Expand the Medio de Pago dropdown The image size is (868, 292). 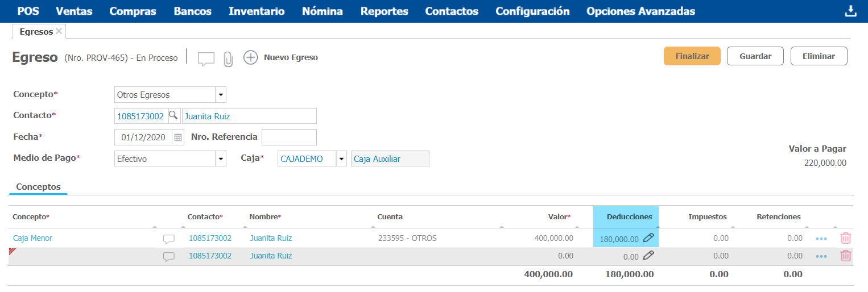[x=221, y=159]
